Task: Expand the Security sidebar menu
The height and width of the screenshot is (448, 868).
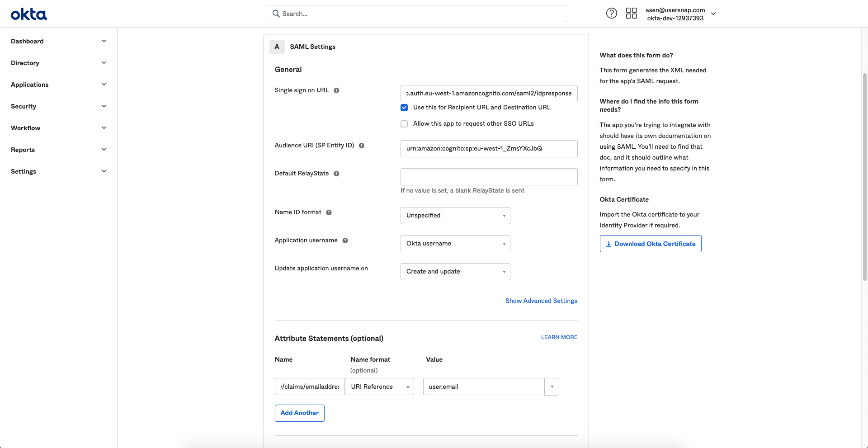Action: click(x=59, y=106)
